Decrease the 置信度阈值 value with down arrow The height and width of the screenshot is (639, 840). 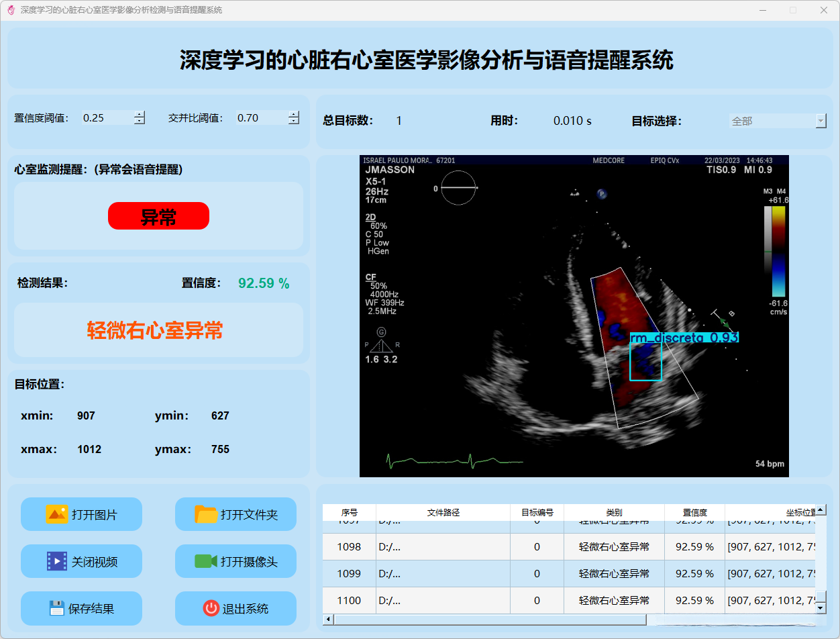pos(139,121)
